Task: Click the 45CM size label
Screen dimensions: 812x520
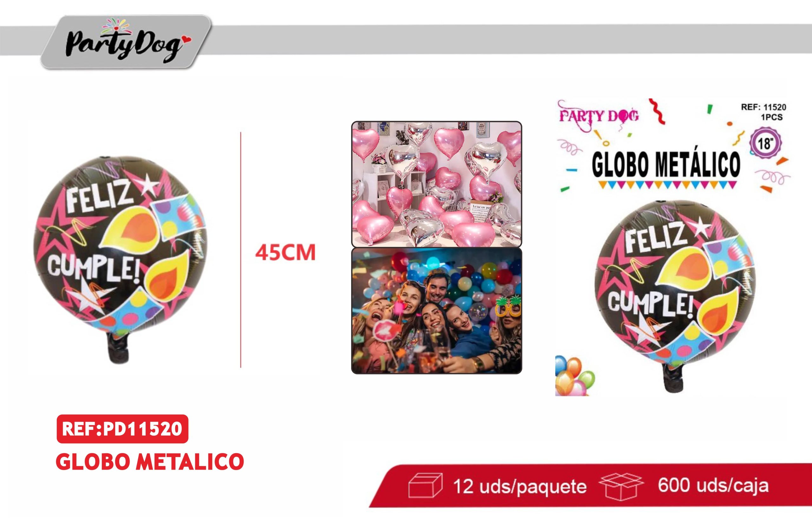Action: coord(285,253)
